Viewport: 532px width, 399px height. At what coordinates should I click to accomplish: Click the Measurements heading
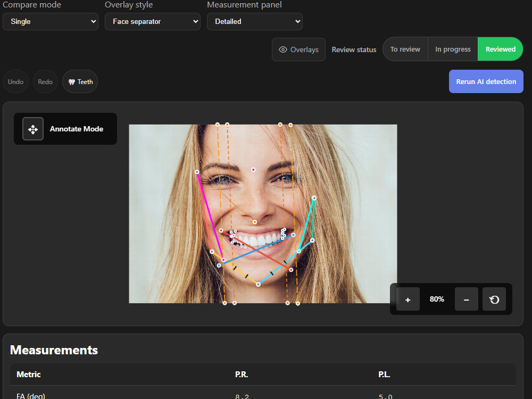[54, 350]
